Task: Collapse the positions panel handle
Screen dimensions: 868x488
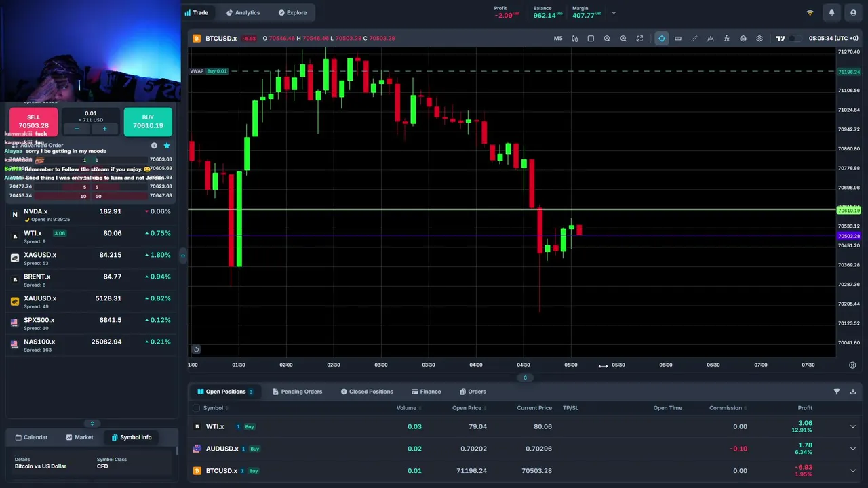Action: click(525, 378)
